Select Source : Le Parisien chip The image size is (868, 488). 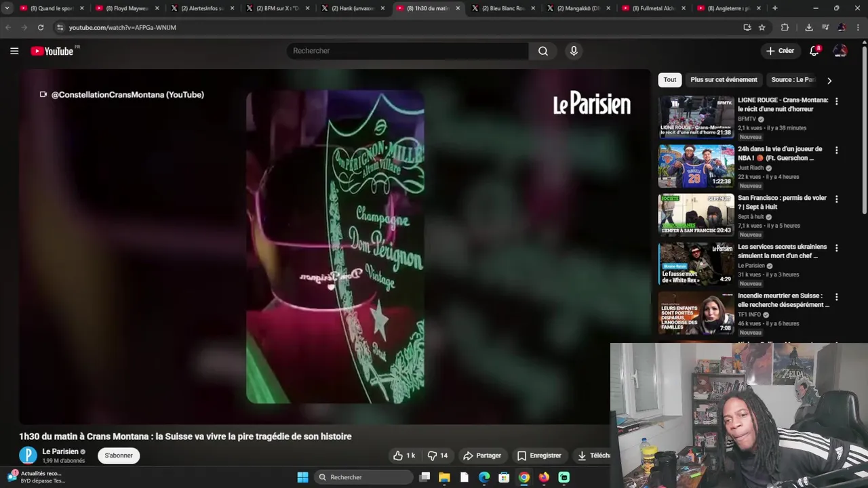(x=793, y=80)
